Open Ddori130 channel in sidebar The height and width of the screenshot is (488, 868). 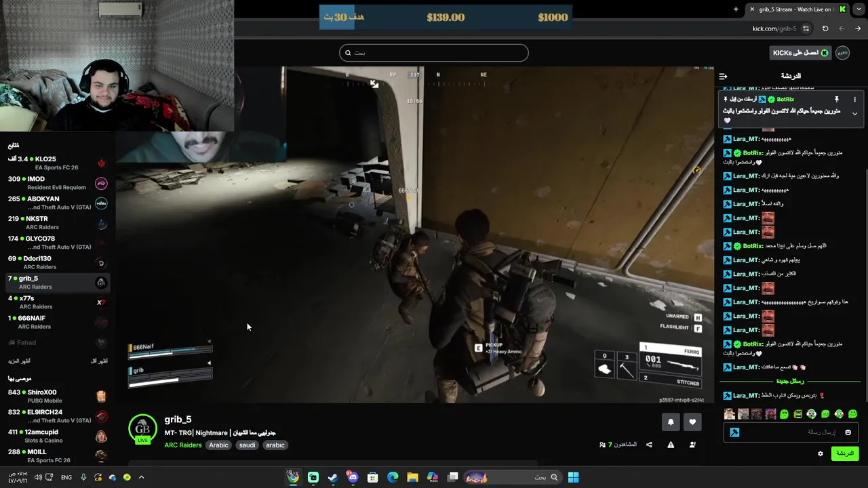pos(58,262)
